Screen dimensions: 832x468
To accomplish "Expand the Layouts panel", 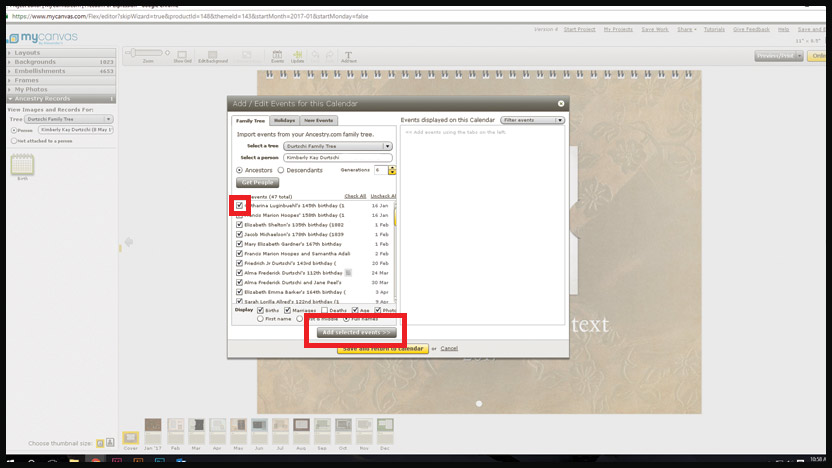I will click(61, 53).
